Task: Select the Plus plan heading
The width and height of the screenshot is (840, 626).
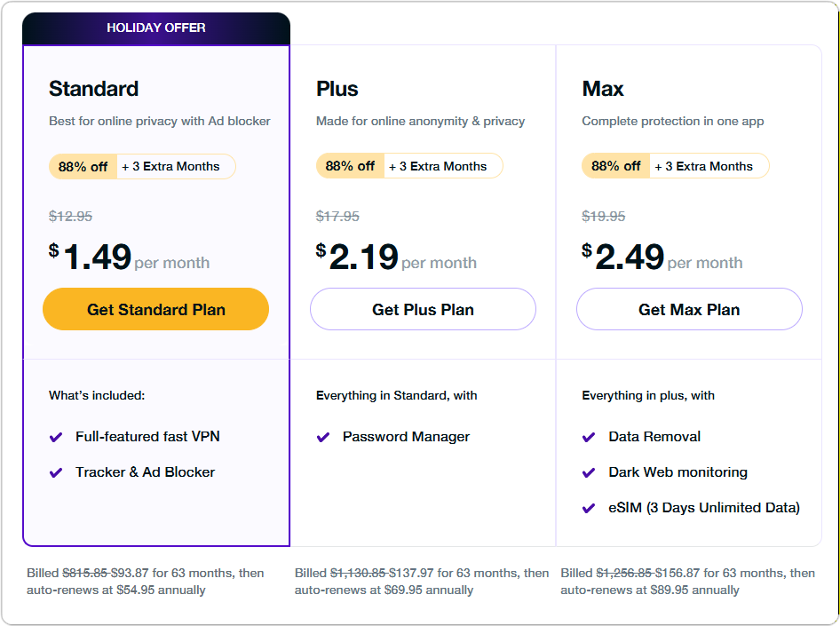Action: point(337,89)
